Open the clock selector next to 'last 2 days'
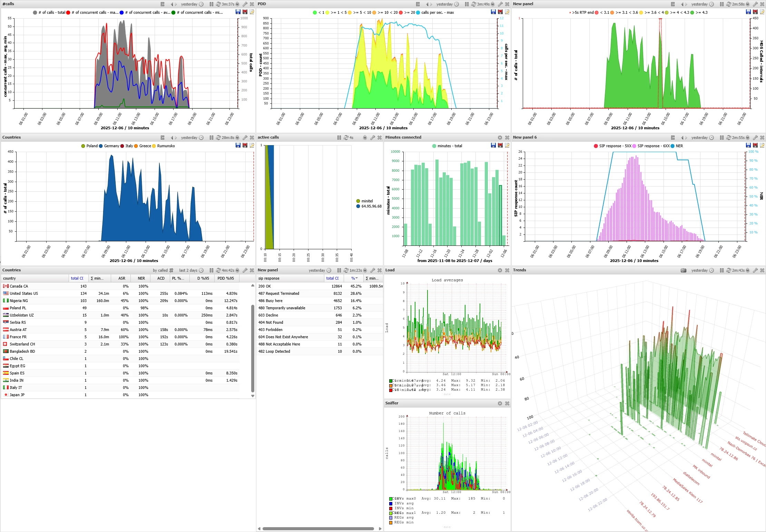This screenshot has height=532, width=766. point(201,270)
